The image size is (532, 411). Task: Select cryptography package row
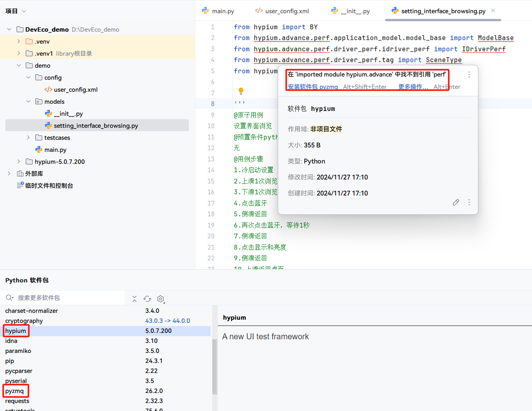(x=105, y=321)
